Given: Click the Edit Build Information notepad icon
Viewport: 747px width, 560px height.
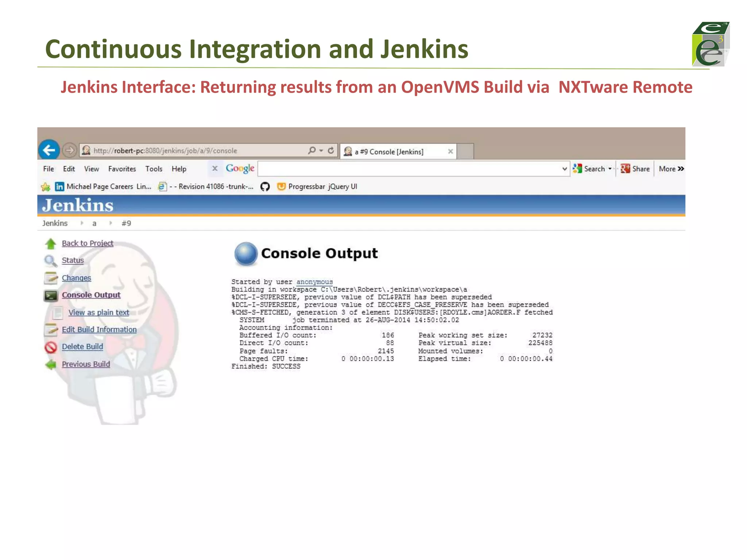Looking at the screenshot, I should [51, 330].
